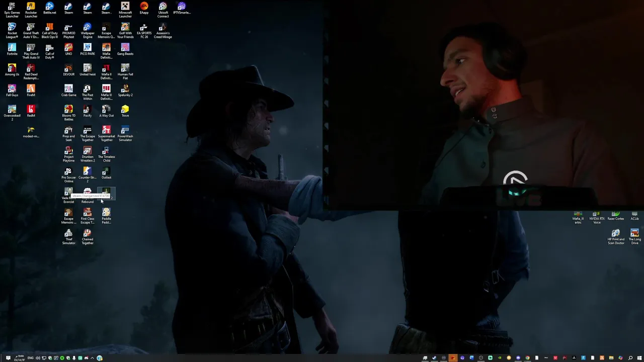
Task: Open the taskbar volume speaker icon
Action: pyautogui.click(x=38, y=358)
